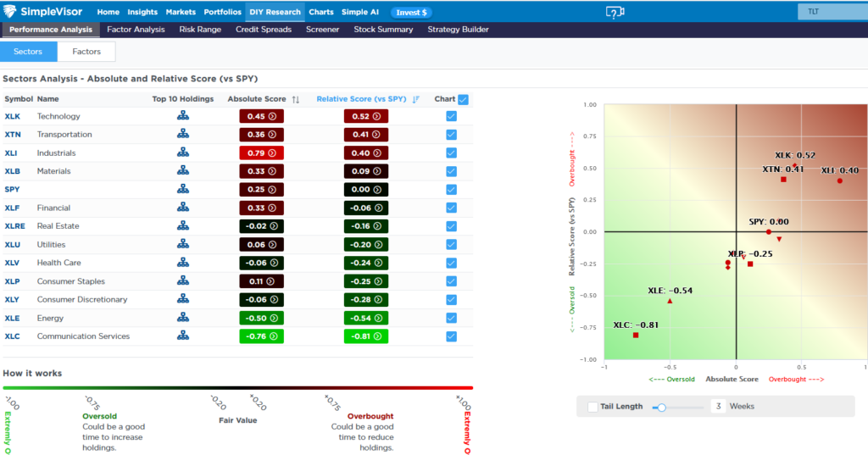Uncheck chart checkbox for Industrials row

coord(451,153)
